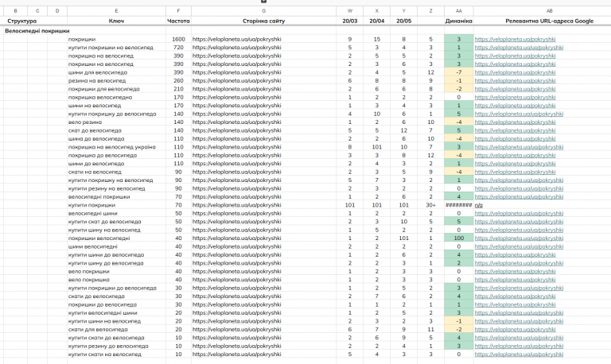Viewport: 611px width, 364px height.
Task: Click the '20/03' date header cell
Action: 350,21
